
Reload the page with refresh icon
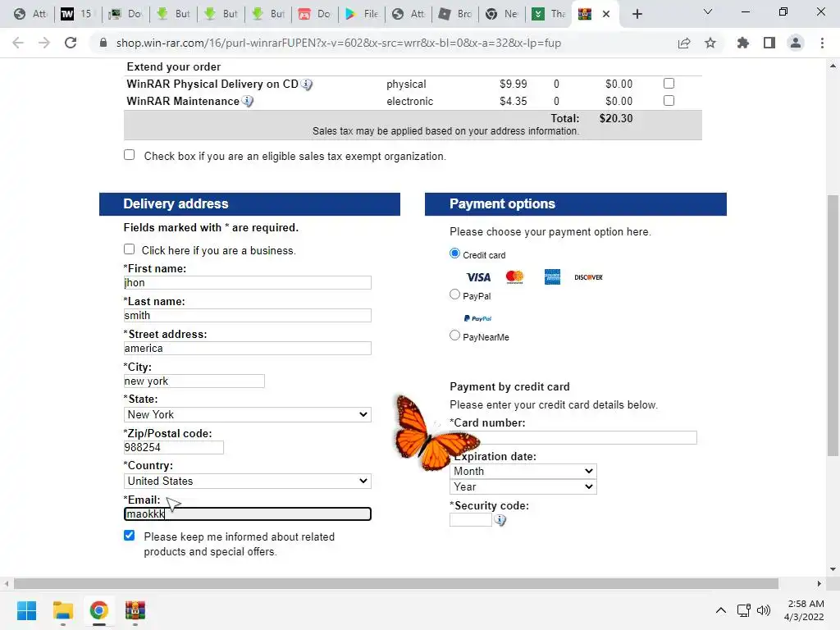tap(71, 43)
